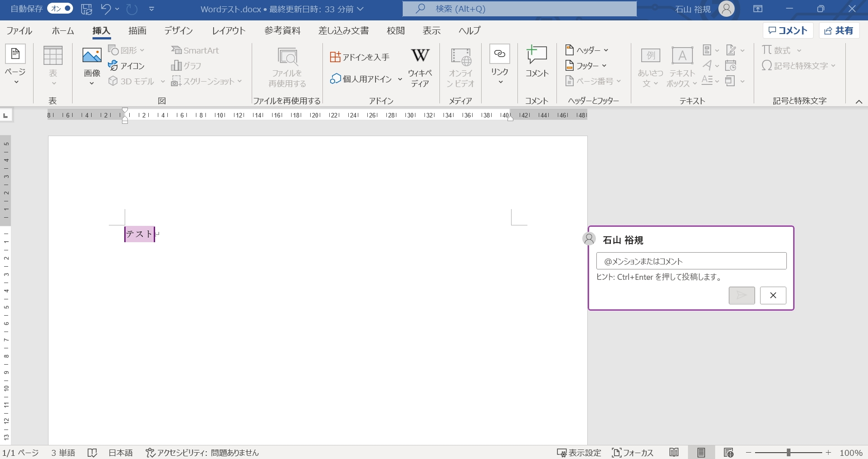Open the ファイル tab
The width and height of the screenshot is (868, 459).
coord(20,30)
